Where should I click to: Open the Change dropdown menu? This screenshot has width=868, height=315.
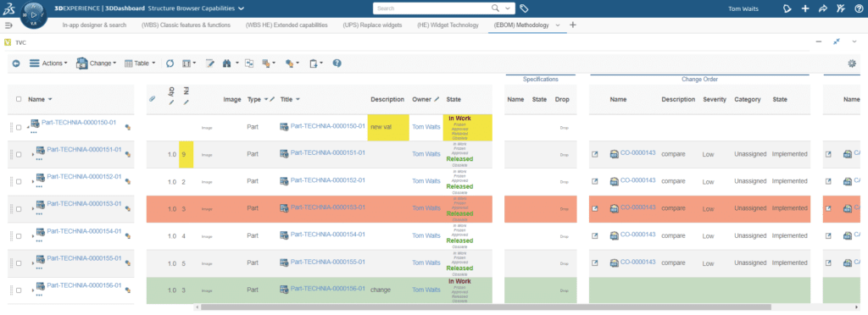click(x=97, y=64)
